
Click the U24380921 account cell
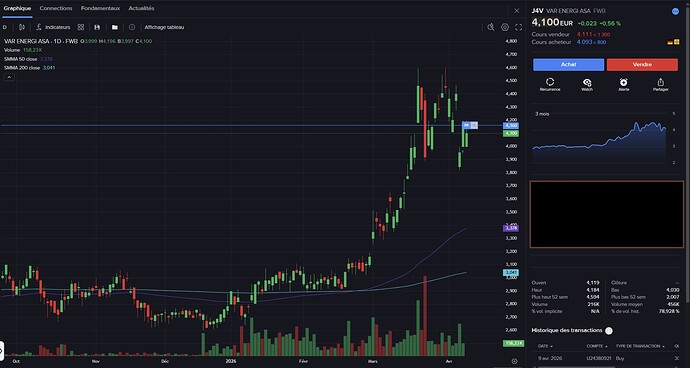599,359
